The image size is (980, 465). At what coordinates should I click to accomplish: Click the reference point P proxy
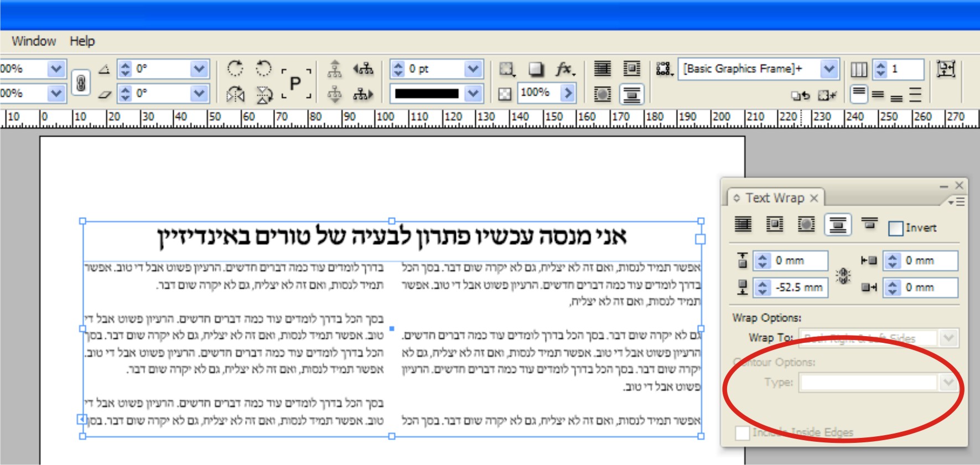pos(295,83)
